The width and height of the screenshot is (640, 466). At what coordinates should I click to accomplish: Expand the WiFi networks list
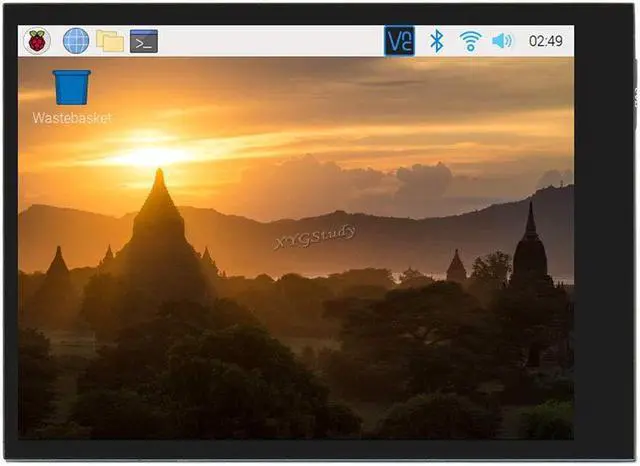[x=470, y=41]
